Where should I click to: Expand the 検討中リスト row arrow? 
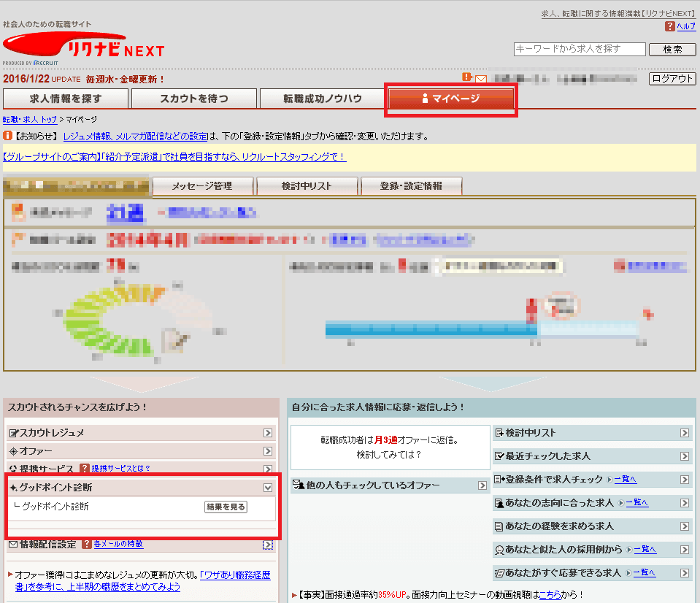(685, 433)
